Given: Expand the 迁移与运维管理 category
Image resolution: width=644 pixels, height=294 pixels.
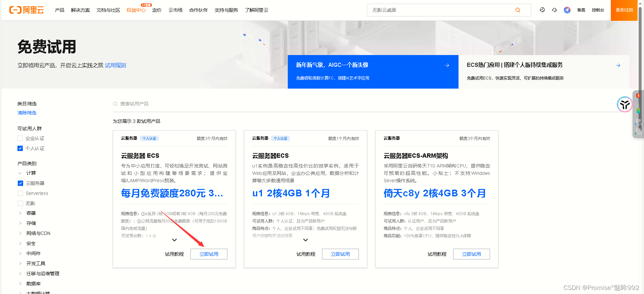Looking at the screenshot, I should point(20,274).
